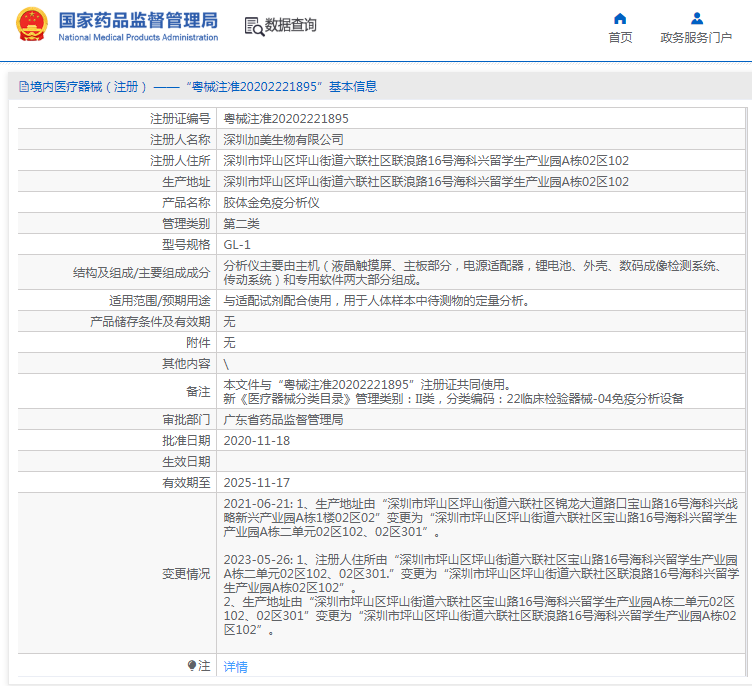This screenshot has height=686, width=752.
Task: Click the 广东省药品监督管理局 approval department value
Action: point(283,420)
